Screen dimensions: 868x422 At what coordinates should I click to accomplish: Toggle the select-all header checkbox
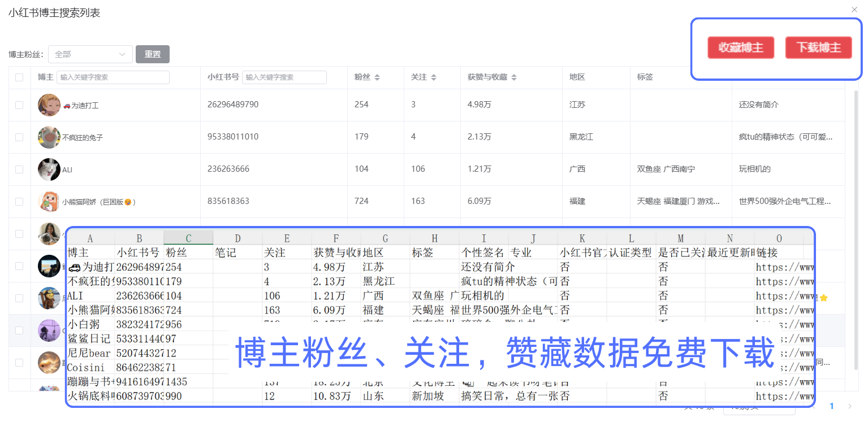pos(20,77)
